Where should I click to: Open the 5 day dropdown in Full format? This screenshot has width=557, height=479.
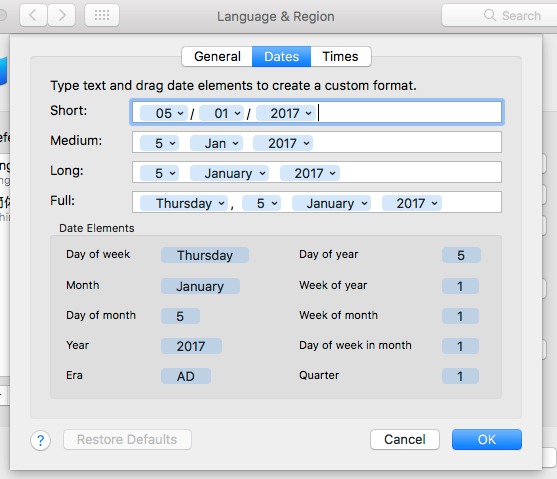pyautogui.click(x=261, y=203)
